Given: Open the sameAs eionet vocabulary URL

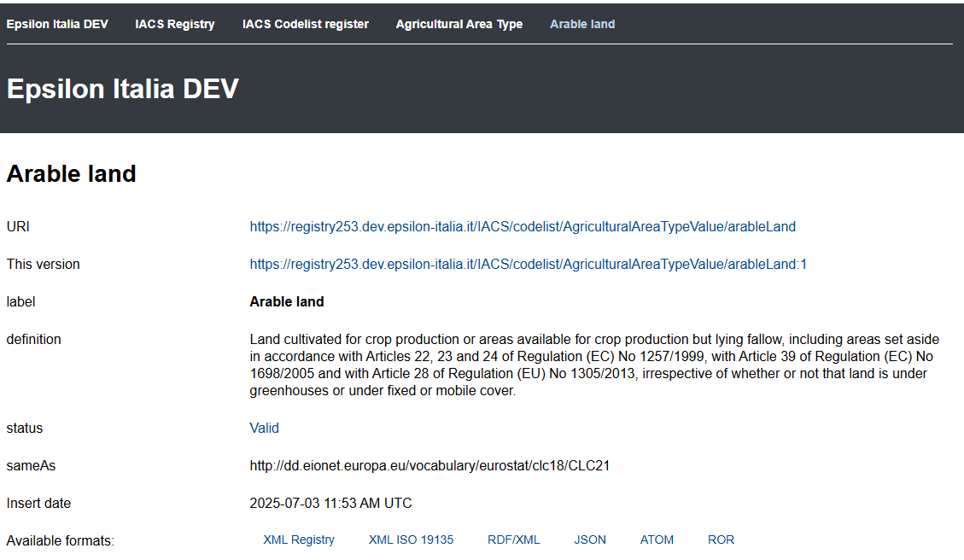Looking at the screenshot, I should 429,465.
